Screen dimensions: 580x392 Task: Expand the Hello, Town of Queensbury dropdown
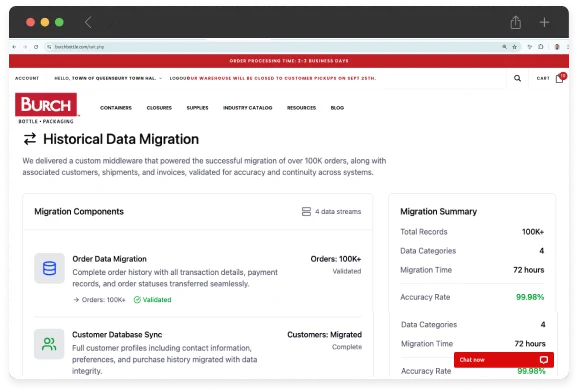108,78
